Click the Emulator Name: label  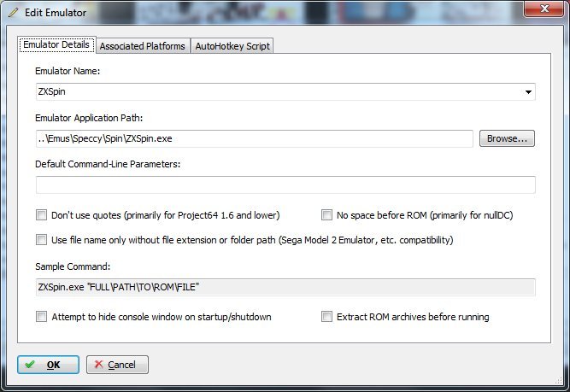[68, 71]
